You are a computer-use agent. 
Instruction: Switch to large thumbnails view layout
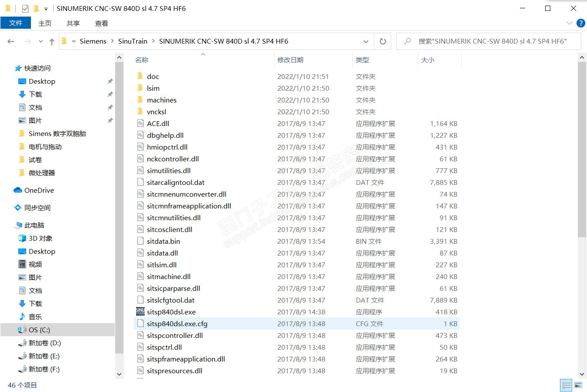(578, 385)
